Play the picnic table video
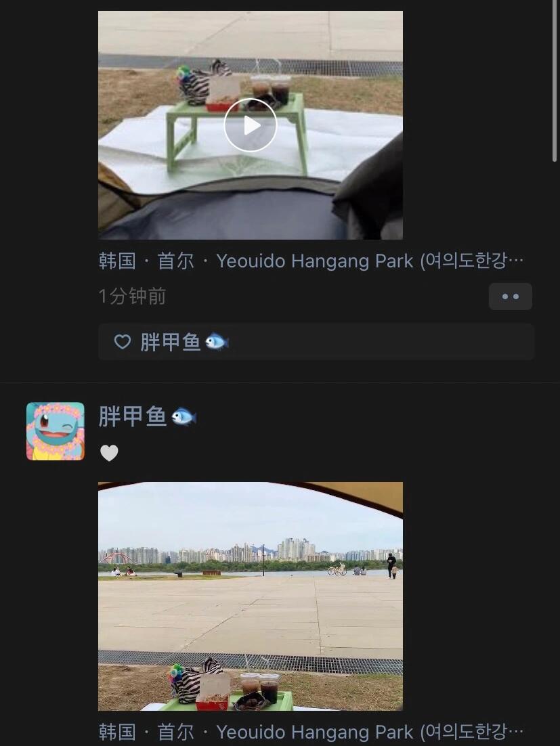 [x=251, y=125]
